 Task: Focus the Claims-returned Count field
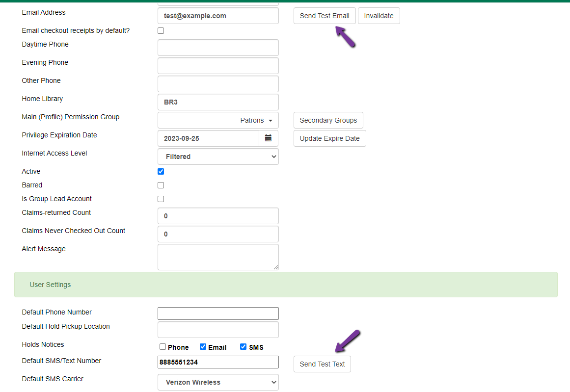pyautogui.click(x=218, y=216)
